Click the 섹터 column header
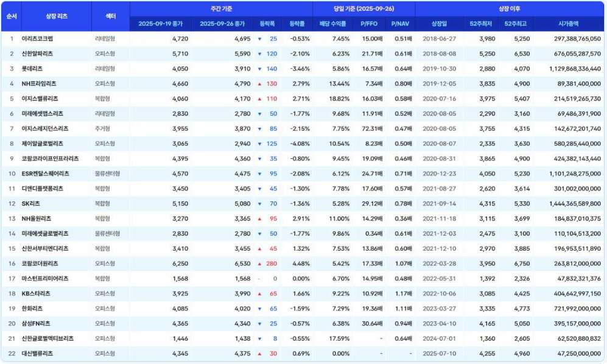607x364 pixels. (x=110, y=16)
